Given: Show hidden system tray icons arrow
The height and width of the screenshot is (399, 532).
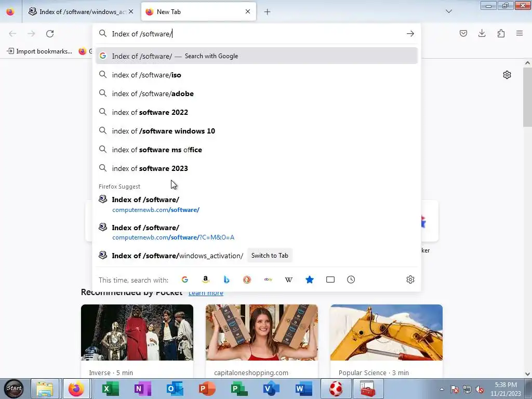Looking at the screenshot, I should [x=442, y=389].
